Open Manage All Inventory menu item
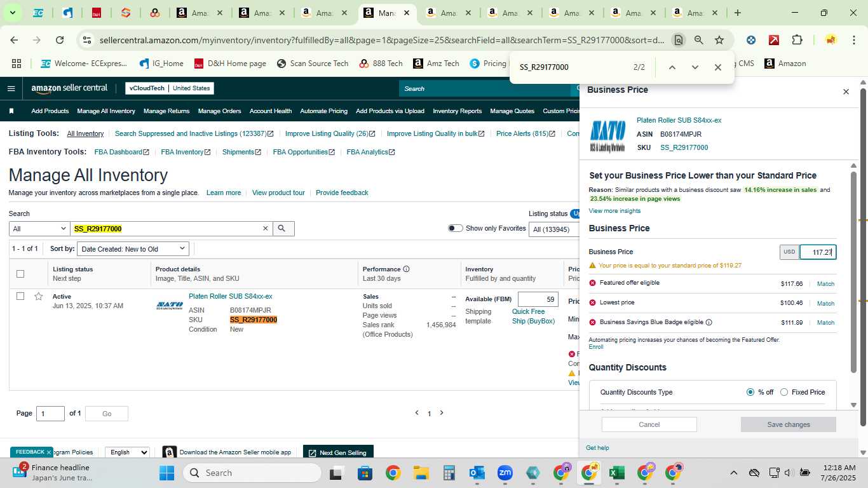The height and width of the screenshot is (488, 868). coord(106,111)
